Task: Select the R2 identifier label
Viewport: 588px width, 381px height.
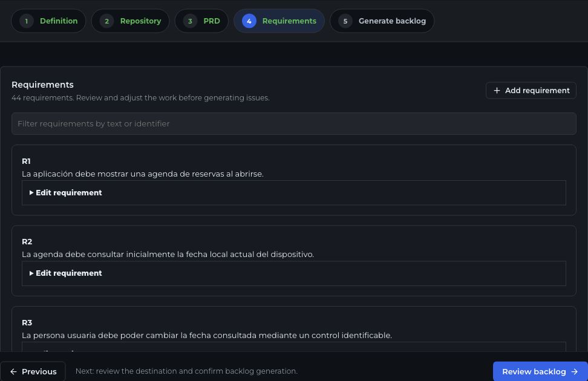Action: click(27, 241)
